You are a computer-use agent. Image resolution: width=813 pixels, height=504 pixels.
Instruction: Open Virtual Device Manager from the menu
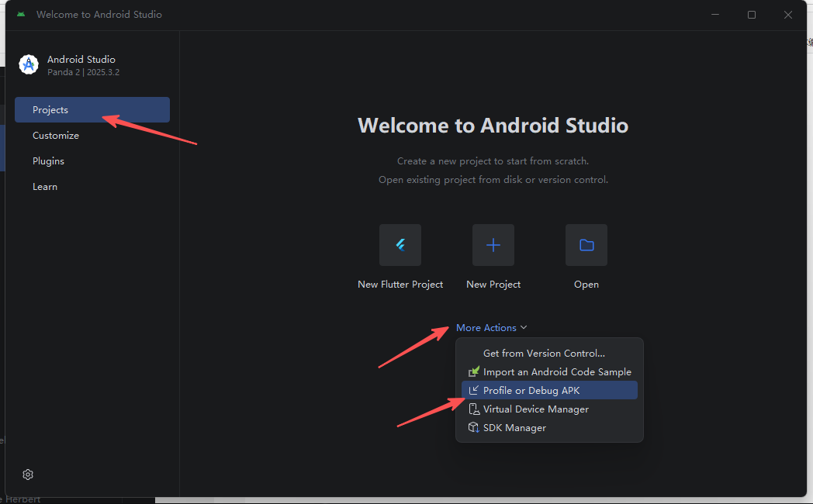[x=549, y=409]
